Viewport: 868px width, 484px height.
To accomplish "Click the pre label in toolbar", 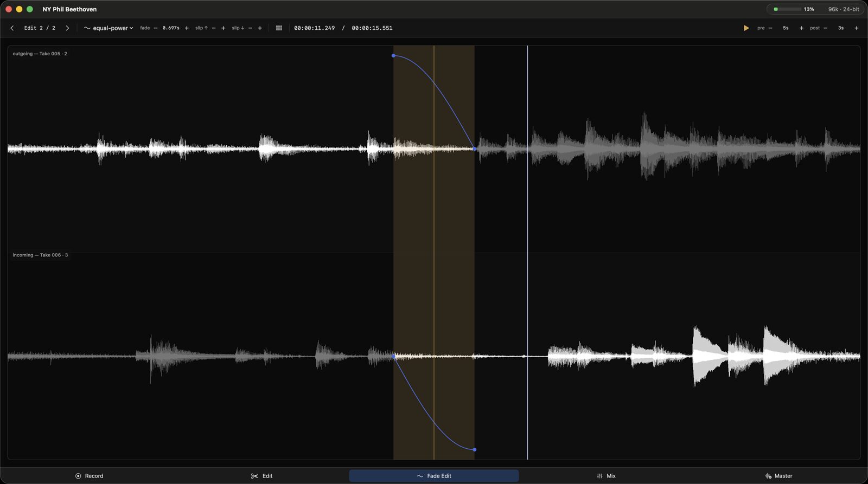I will [761, 28].
